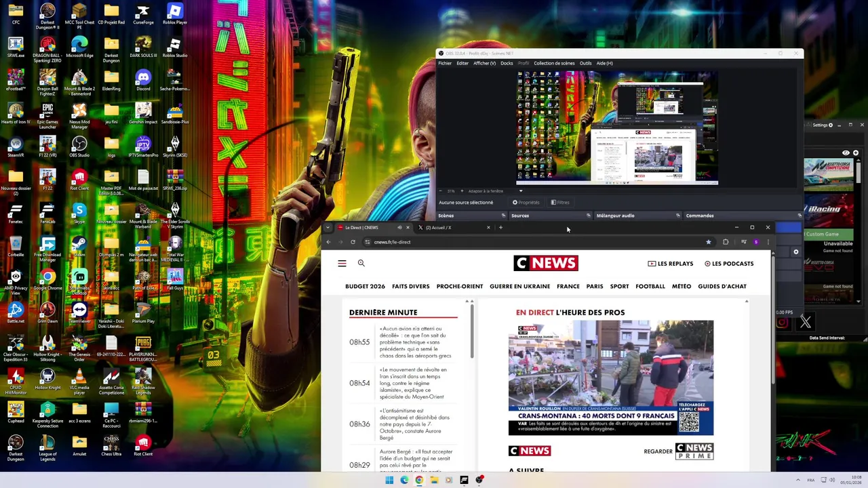Show hidden system tray icons chevron
The height and width of the screenshot is (488, 868).
tap(797, 480)
